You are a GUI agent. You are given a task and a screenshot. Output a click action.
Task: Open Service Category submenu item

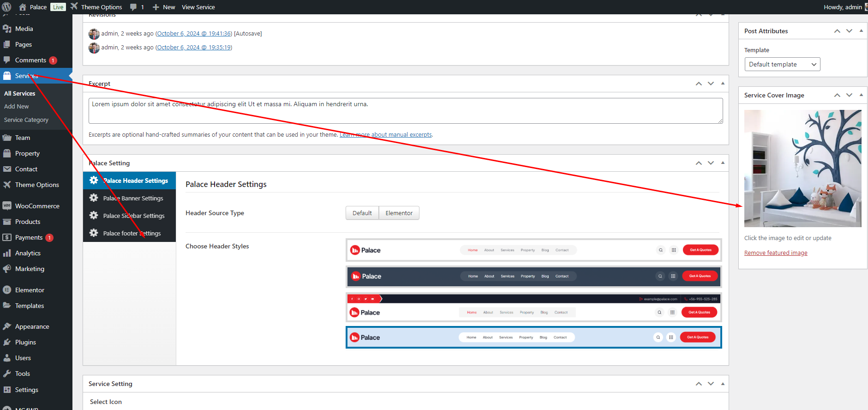pyautogui.click(x=26, y=120)
